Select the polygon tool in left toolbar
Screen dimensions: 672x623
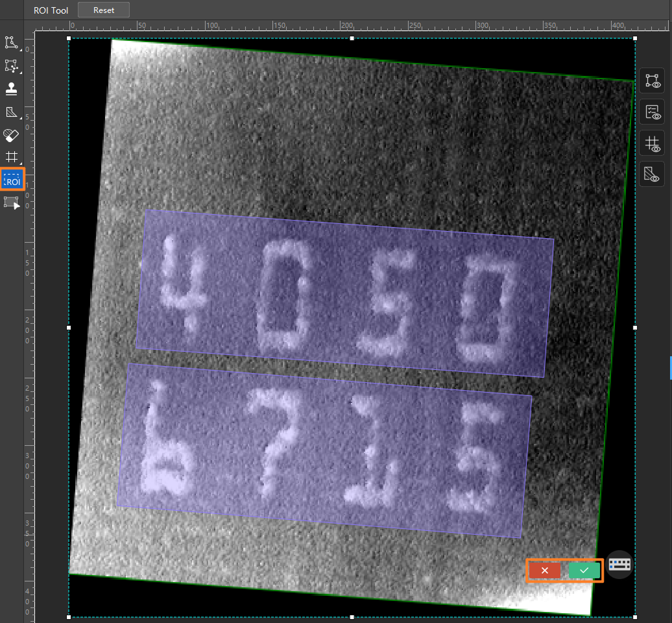click(11, 42)
